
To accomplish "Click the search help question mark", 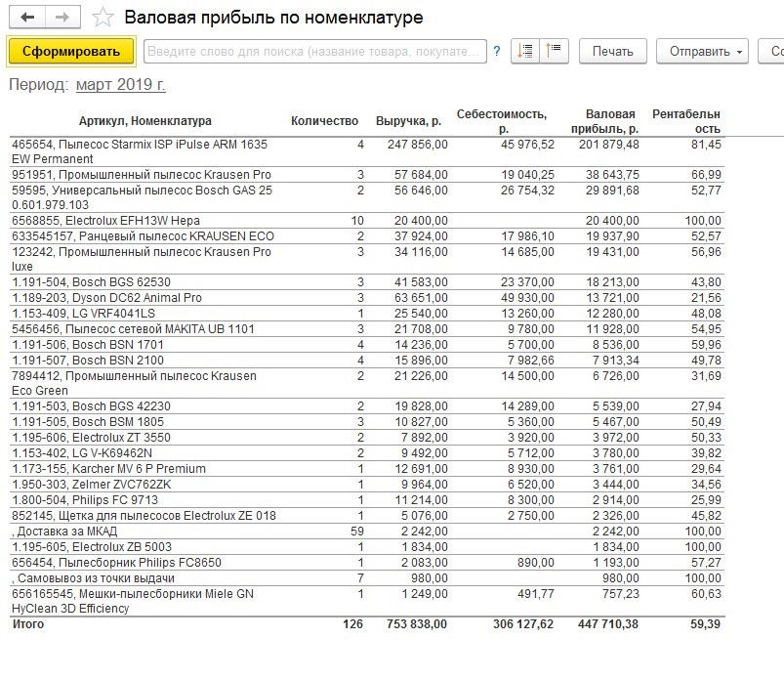I will [x=497, y=51].
